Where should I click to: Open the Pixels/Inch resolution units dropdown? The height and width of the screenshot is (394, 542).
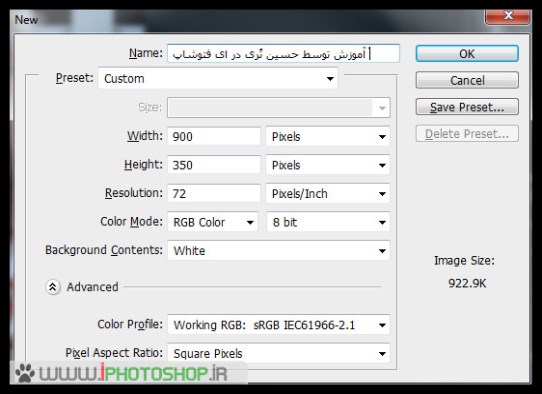(328, 194)
